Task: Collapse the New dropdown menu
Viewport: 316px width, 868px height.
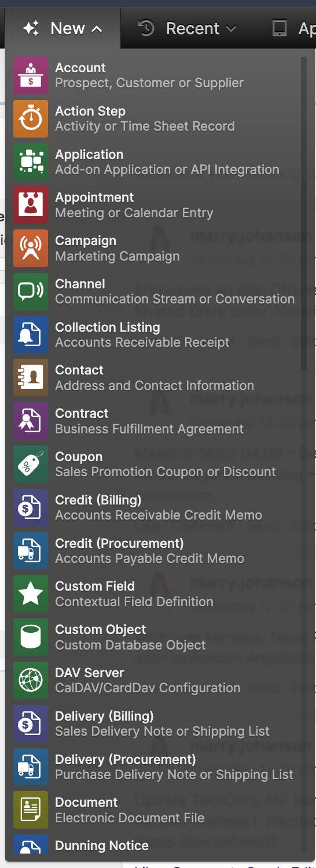Action: [63, 28]
